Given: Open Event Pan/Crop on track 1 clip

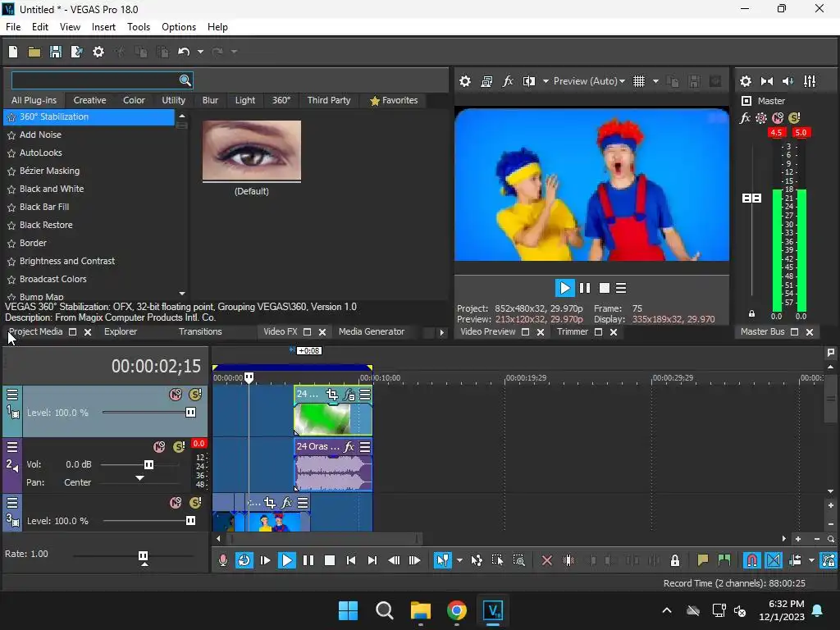Looking at the screenshot, I should tap(332, 395).
